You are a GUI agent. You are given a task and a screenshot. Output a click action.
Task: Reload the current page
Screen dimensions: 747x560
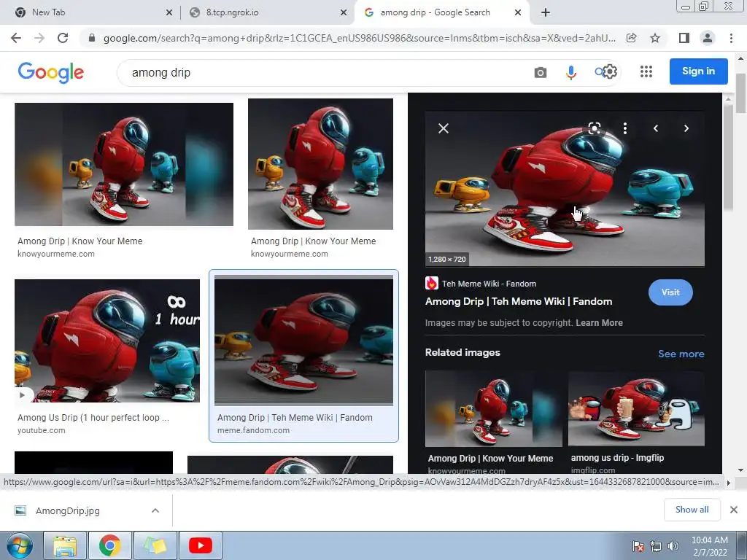pyautogui.click(x=63, y=38)
